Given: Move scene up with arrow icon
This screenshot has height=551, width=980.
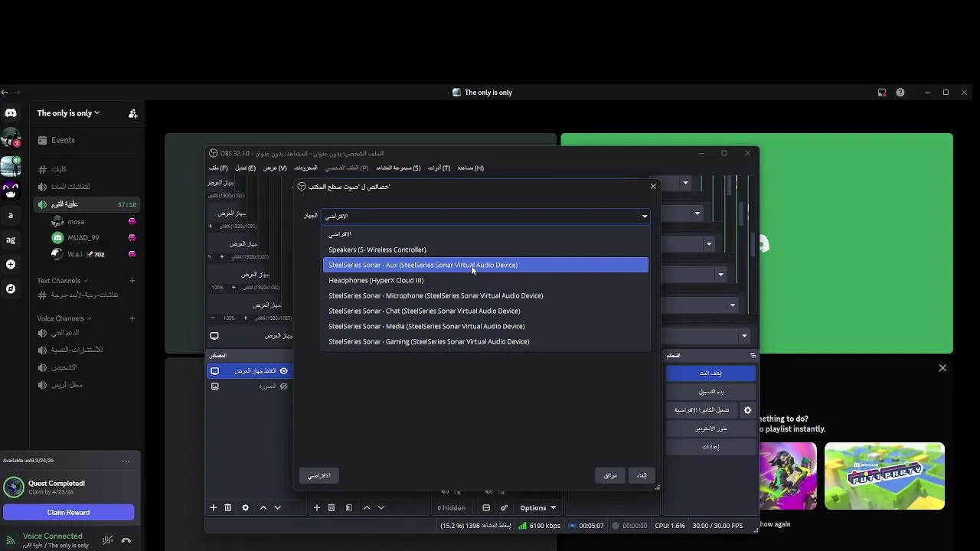Looking at the screenshot, I should click(263, 507).
